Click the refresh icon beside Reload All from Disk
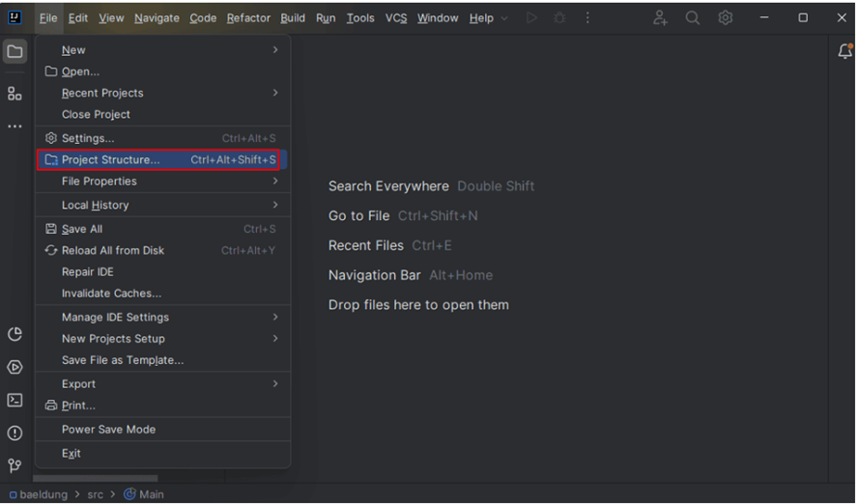 point(51,250)
